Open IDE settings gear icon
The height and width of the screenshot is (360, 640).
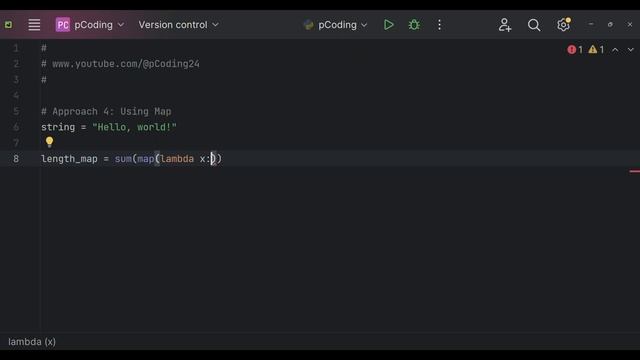point(563,25)
